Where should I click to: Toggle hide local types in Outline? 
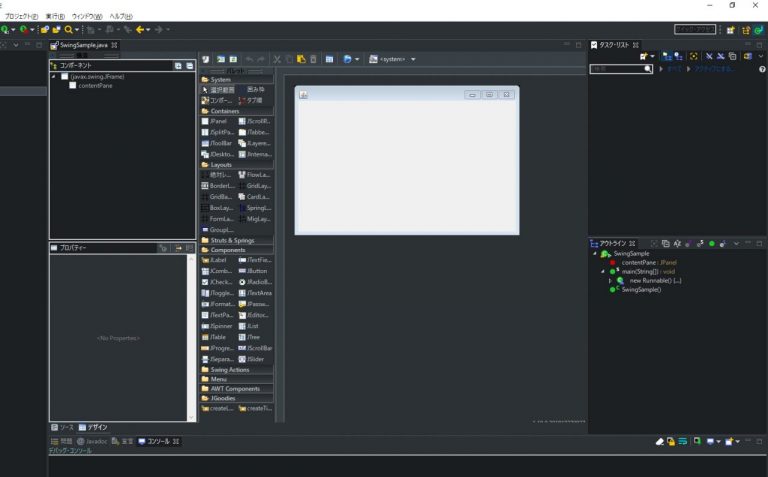click(x=723, y=243)
